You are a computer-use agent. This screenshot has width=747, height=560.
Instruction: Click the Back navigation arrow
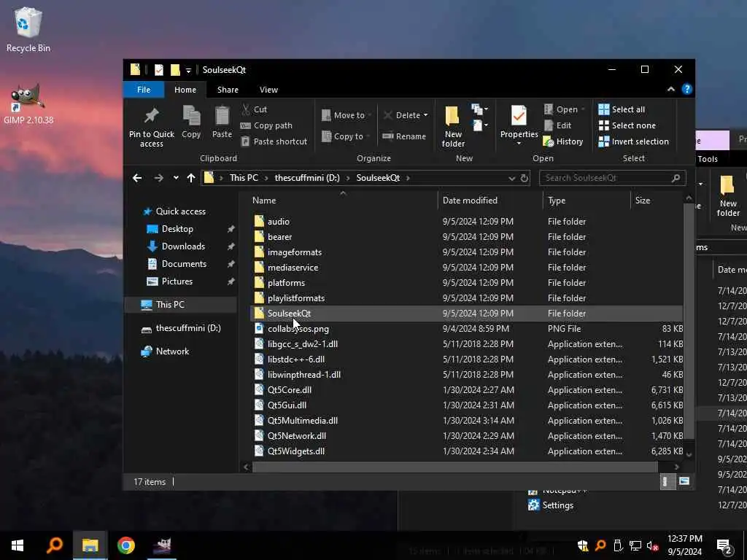pyautogui.click(x=137, y=178)
